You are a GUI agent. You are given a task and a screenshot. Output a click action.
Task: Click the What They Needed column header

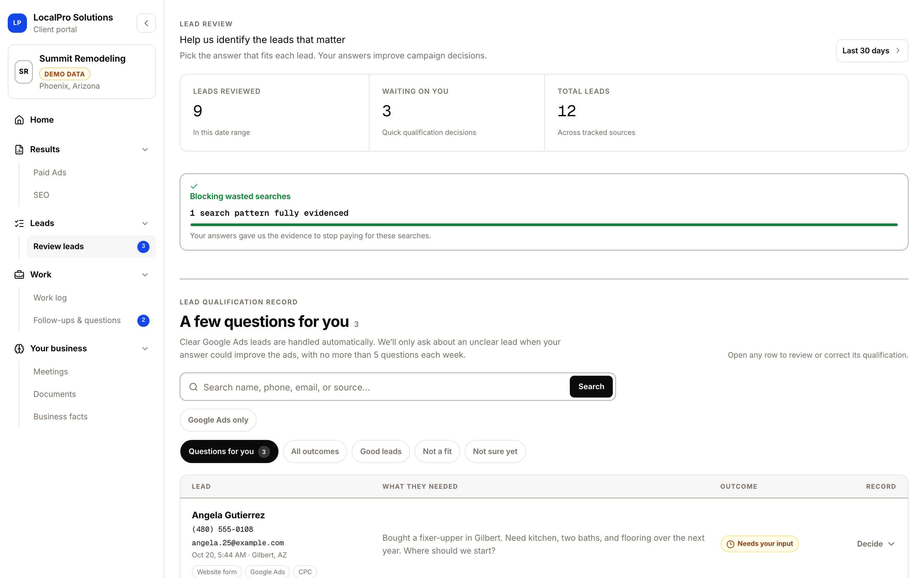pos(420,486)
